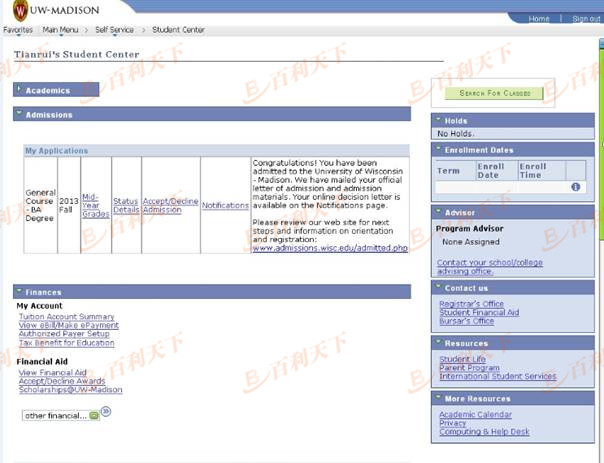Open the Favorites menu
The height and width of the screenshot is (463, 604).
[x=18, y=30]
